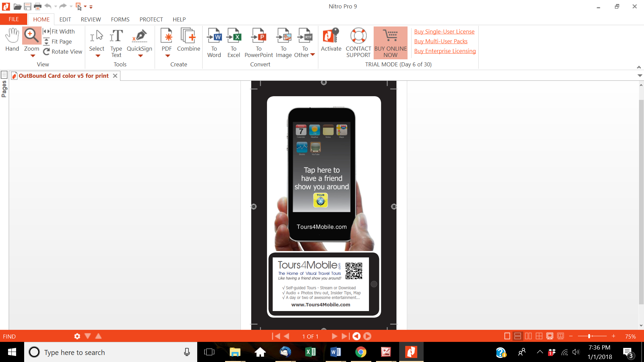
Task: Collapse the ribbon chevron
Action: 639,67
